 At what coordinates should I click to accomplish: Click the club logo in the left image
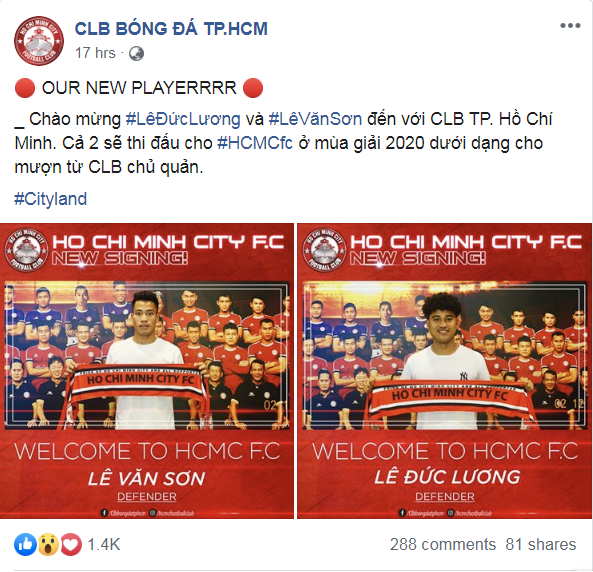tap(26, 250)
